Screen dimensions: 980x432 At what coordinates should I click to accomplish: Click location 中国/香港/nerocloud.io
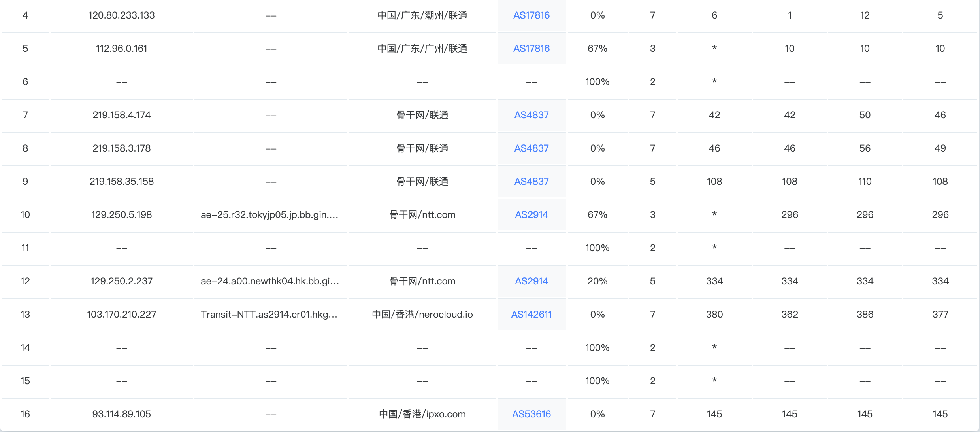[422, 315]
